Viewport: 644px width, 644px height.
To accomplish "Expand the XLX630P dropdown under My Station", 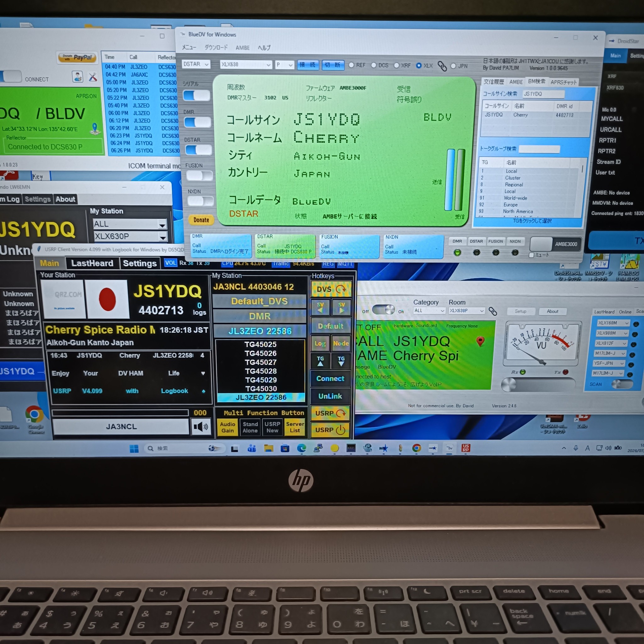I will [x=130, y=236].
